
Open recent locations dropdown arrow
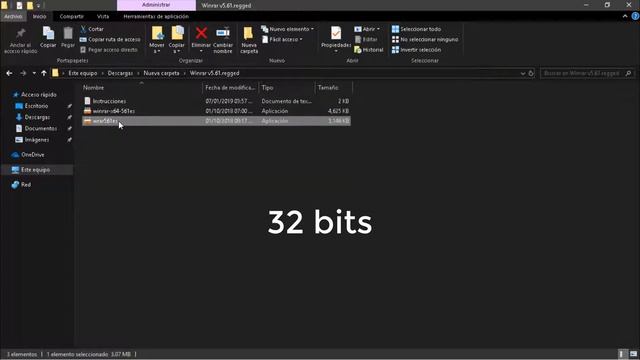coord(34,73)
